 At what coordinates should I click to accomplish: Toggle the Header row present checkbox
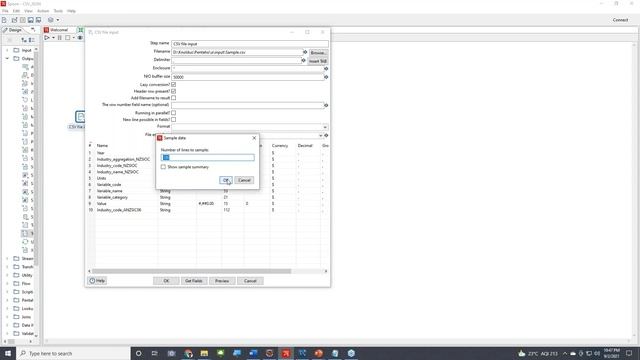click(x=173, y=91)
